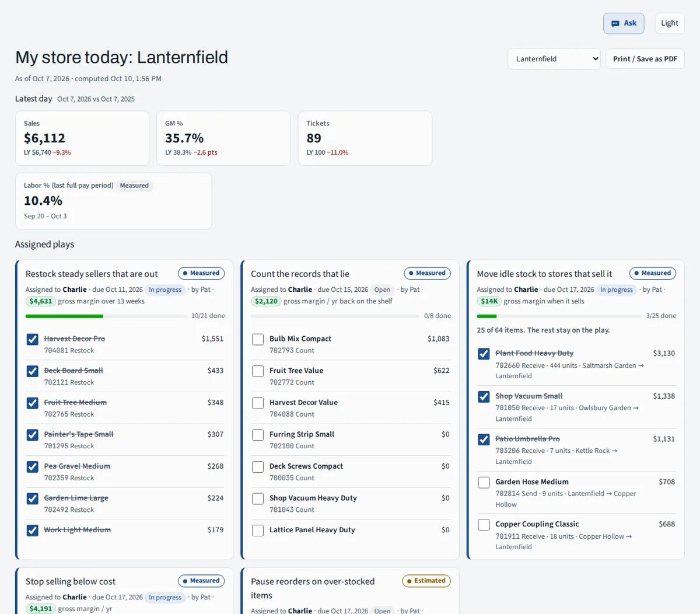The width and height of the screenshot is (700, 614).
Task: Click the Restock progress bar at 10/21 done
Action: coord(106,316)
